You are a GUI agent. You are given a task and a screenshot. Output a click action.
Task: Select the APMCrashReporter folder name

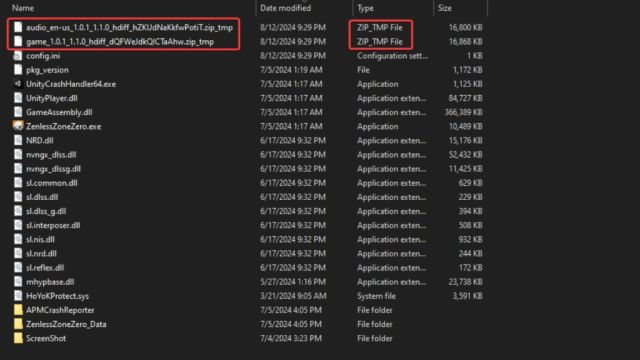60,310
